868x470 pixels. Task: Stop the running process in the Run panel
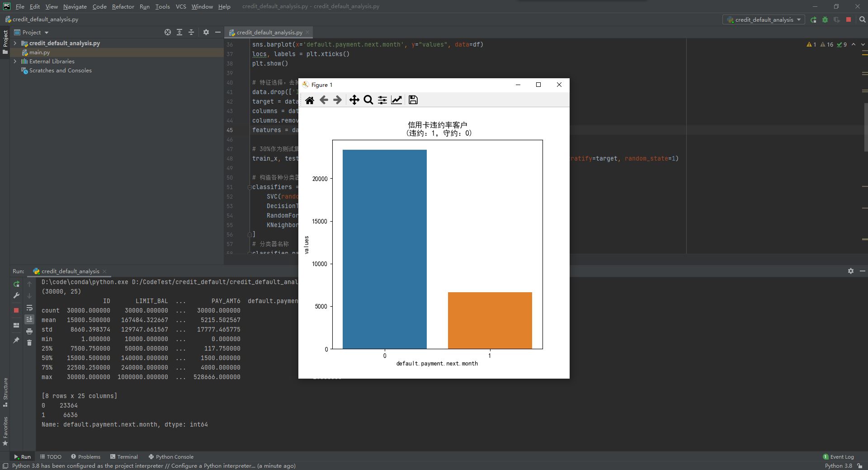pyautogui.click(x=16, y=310)
